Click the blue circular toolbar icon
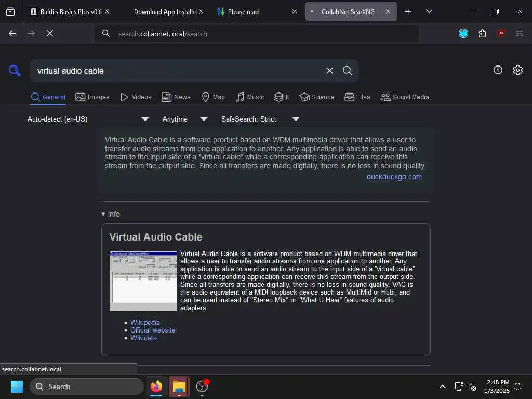 click(x=463, y=33)
